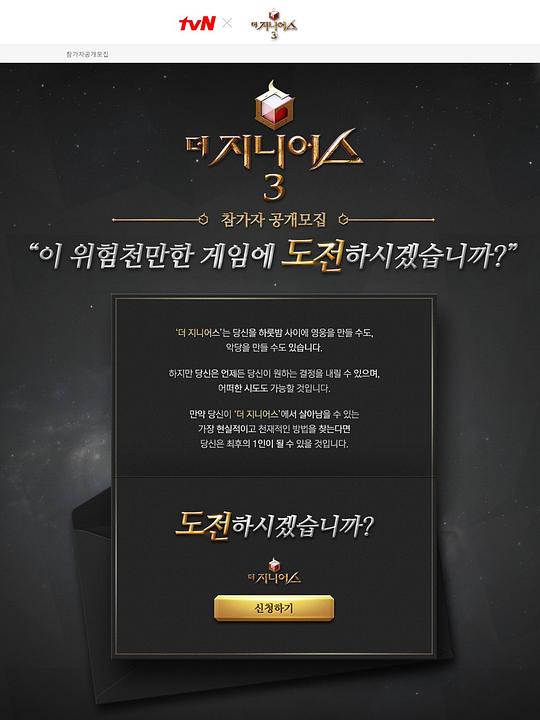The height and width of the screenshot is (720, 540).
Task: Click lower 도전하시겠습니까? heading in card
Action: [274, 526]
